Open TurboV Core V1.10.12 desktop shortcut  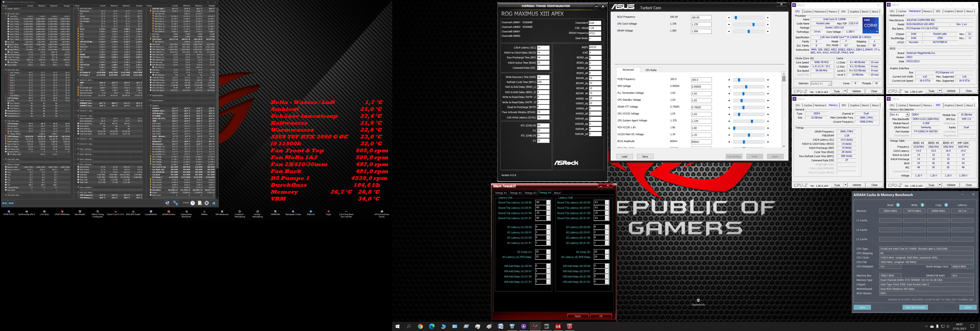click(115, 213)
